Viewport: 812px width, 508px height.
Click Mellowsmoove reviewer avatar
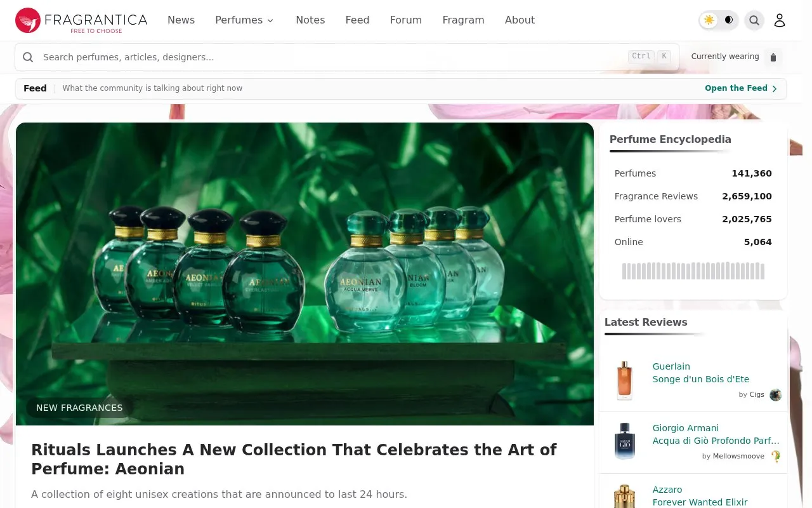click(x=775, y=457)
